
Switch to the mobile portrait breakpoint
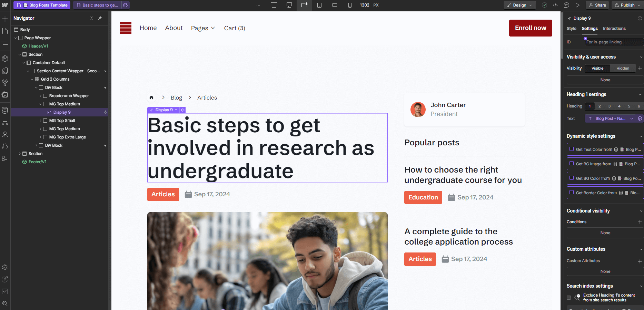pyautogui.click(x=350, y=5)
